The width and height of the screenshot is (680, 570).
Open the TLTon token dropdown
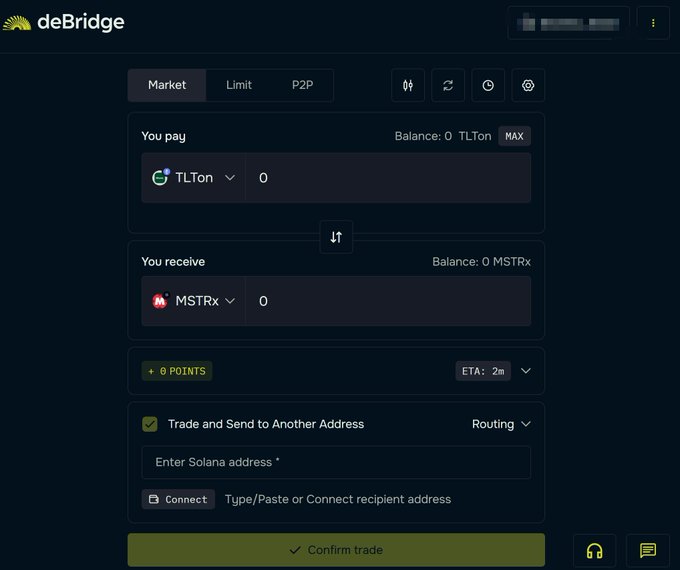[x=193, y=178]
